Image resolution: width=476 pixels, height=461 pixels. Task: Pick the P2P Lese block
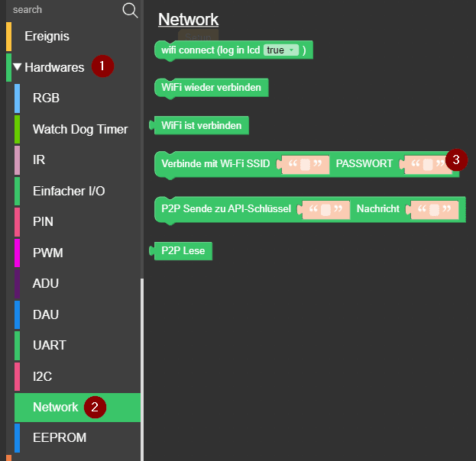click(x=183, y=251)
